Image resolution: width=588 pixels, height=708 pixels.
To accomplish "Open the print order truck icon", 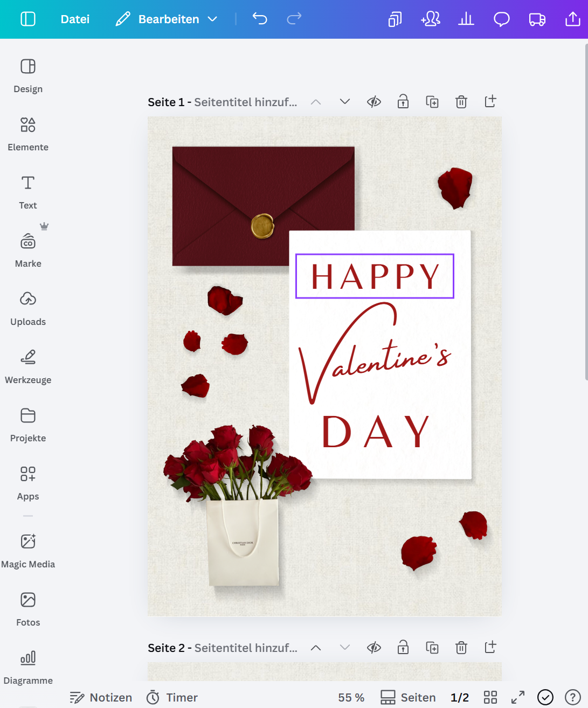I will tap(537, 19).
